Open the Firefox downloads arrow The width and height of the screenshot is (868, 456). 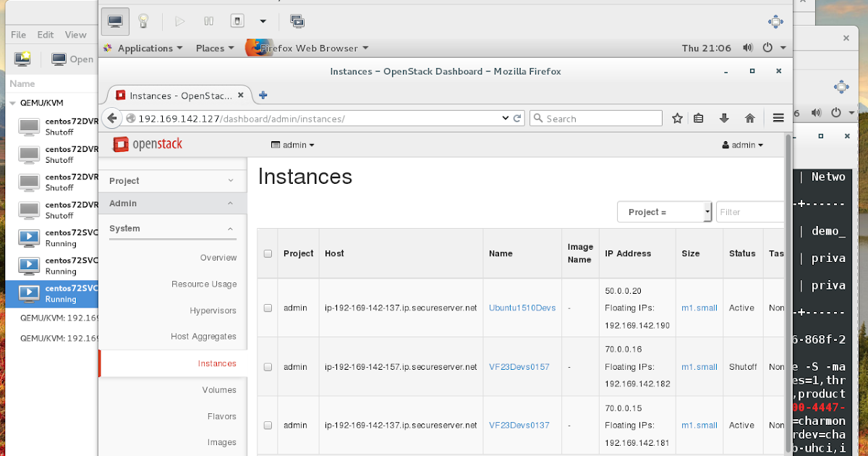(x=724, y=118)
